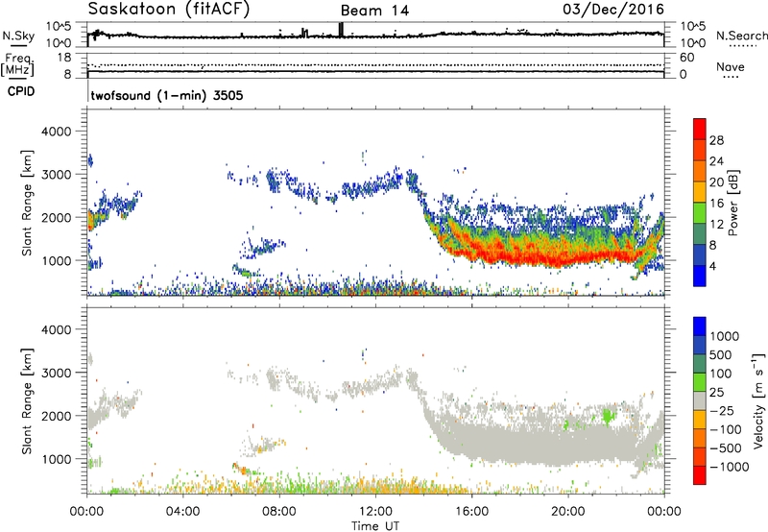Click the '60' tick on Nave axis

coord(687,58)
